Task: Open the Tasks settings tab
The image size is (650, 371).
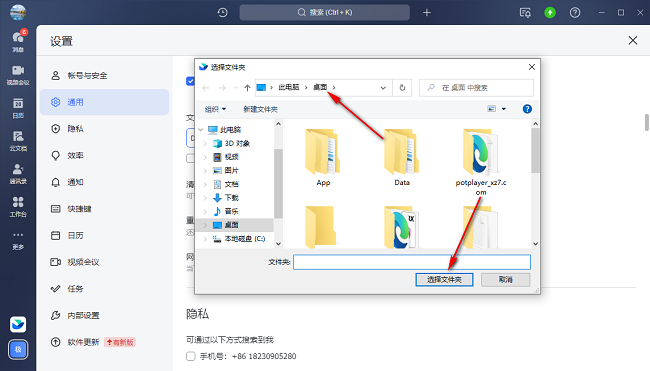Action: pos(104,289)
